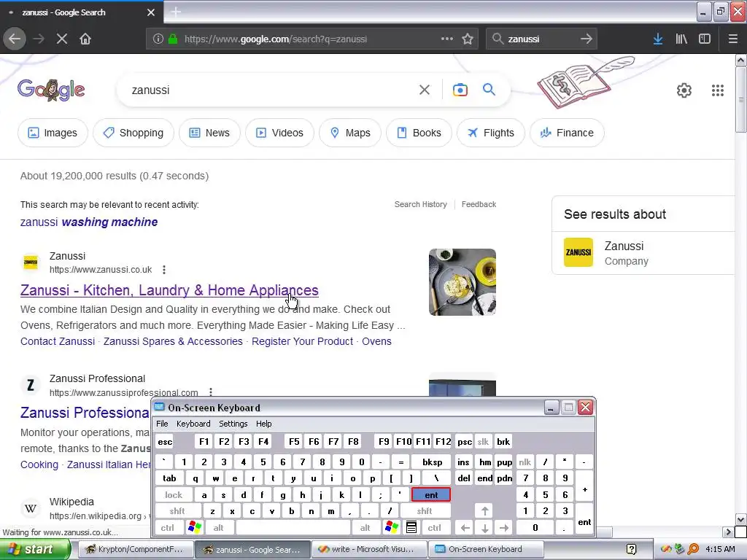Switch to Finance results tab
Image resolution: width=747 pixels, height=560 pixels.
[567, 133]
